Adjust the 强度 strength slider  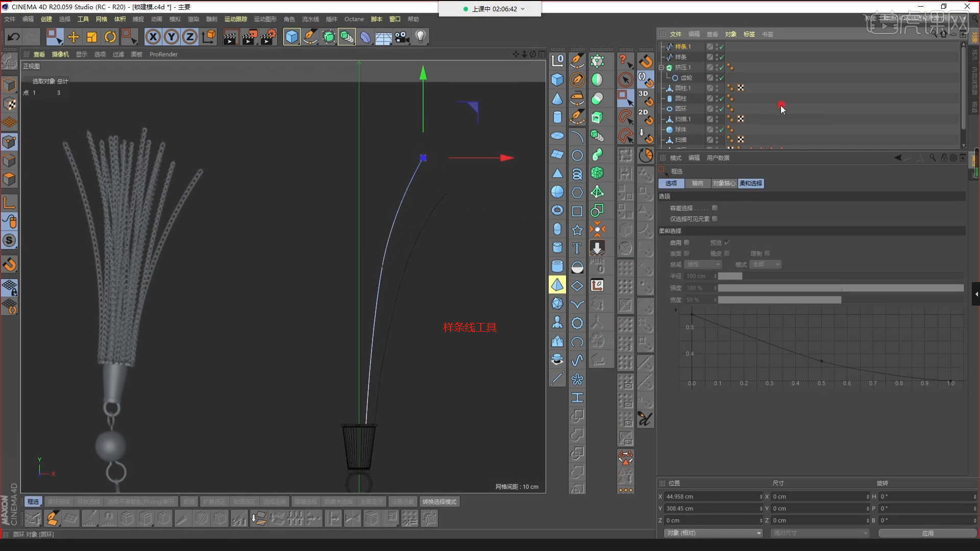pos(841,288)
